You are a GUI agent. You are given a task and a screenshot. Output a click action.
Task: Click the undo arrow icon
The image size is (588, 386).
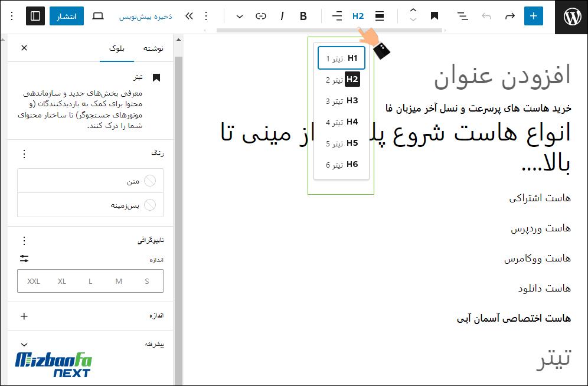tap(486, 16)
